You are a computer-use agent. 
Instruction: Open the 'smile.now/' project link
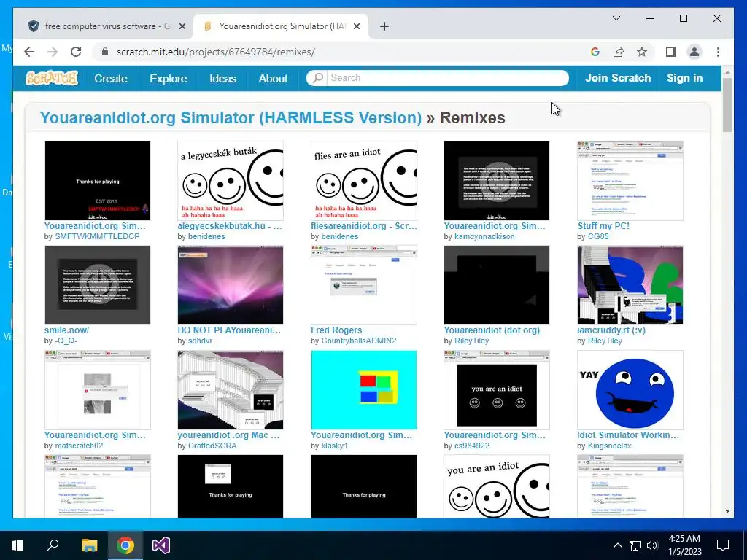pyautogui.click(x=66, y=330)
